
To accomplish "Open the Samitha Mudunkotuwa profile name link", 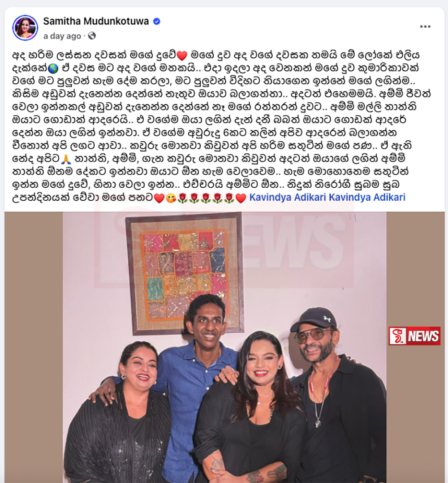I will [x=96, y=21].
